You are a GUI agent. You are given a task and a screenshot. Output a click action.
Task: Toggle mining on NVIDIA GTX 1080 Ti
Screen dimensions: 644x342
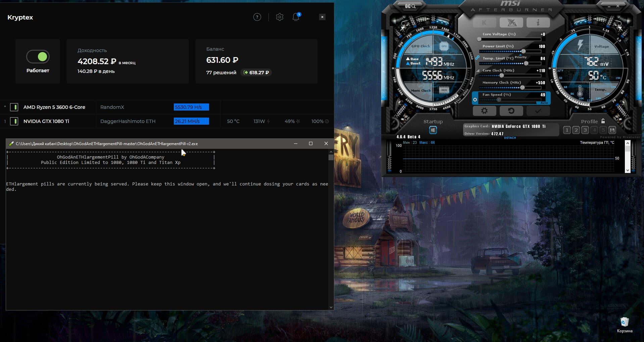tap(14, 121)
